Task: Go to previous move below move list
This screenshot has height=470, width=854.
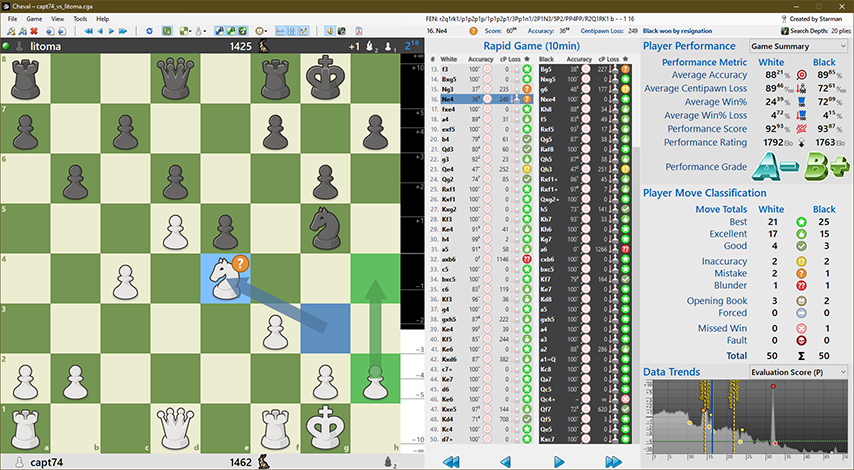Action: coord(505,461)
